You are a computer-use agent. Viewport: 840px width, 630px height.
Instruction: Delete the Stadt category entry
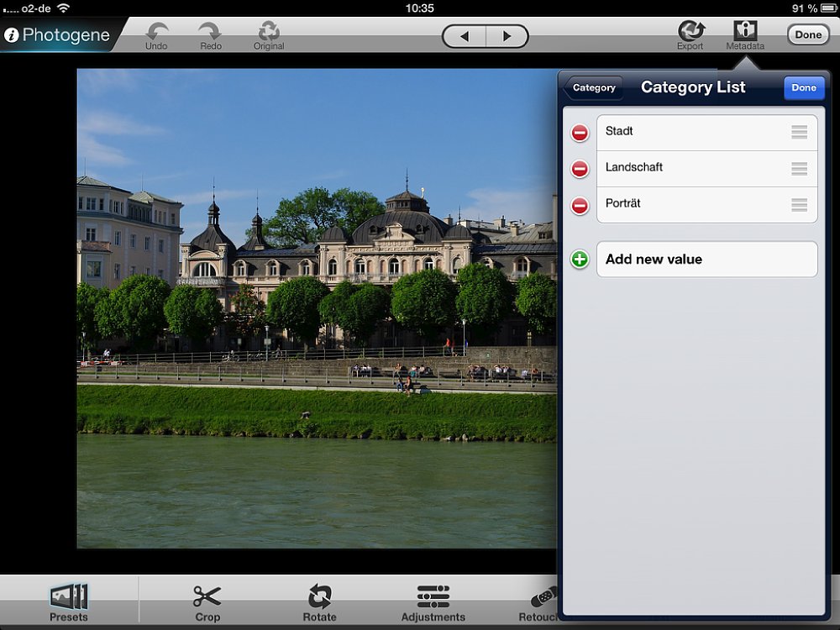click(580, 133)
